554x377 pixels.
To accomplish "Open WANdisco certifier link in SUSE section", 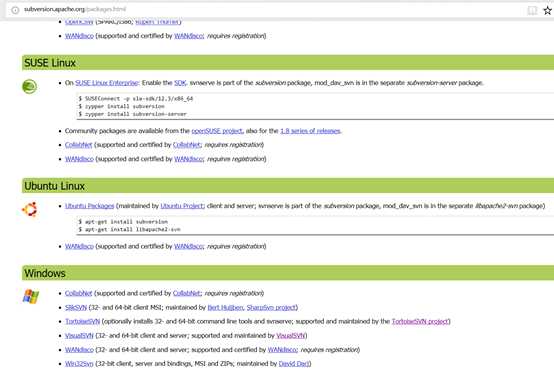I will tap(189, 159).
